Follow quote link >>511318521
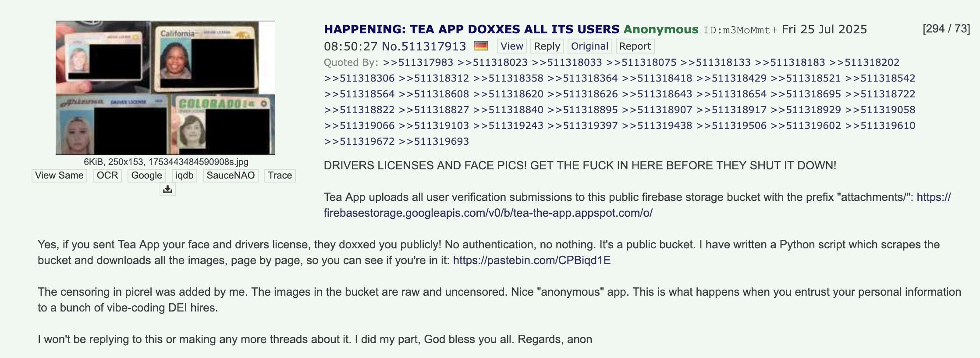The image size is (980, 358). coord(806,78)
